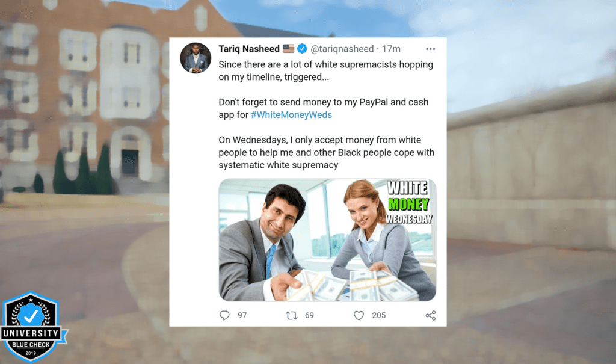Image resolution: width=616 pixels, height=364 pixels.
Task: Click the 97 replies count
Action: tap(242, 315)
